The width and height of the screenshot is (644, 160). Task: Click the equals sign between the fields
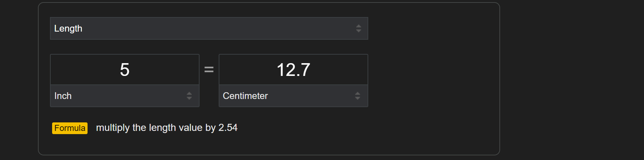click(209, 70)
